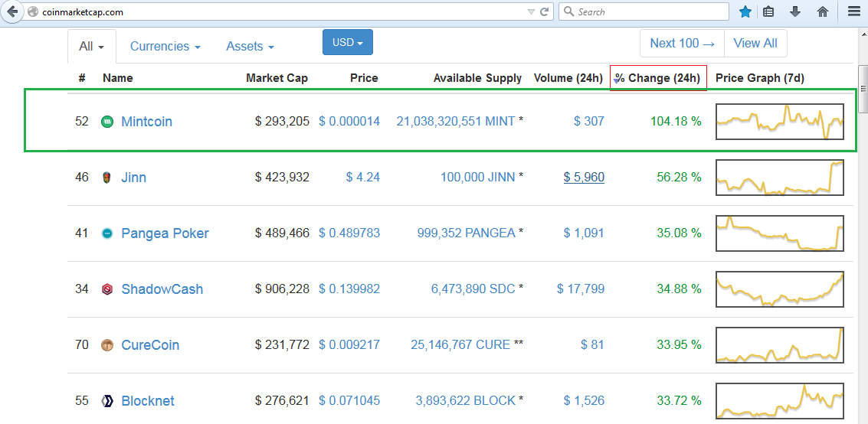868x424 pixels.
Task: Open the Blocknet link
Action: coord(148,401)
